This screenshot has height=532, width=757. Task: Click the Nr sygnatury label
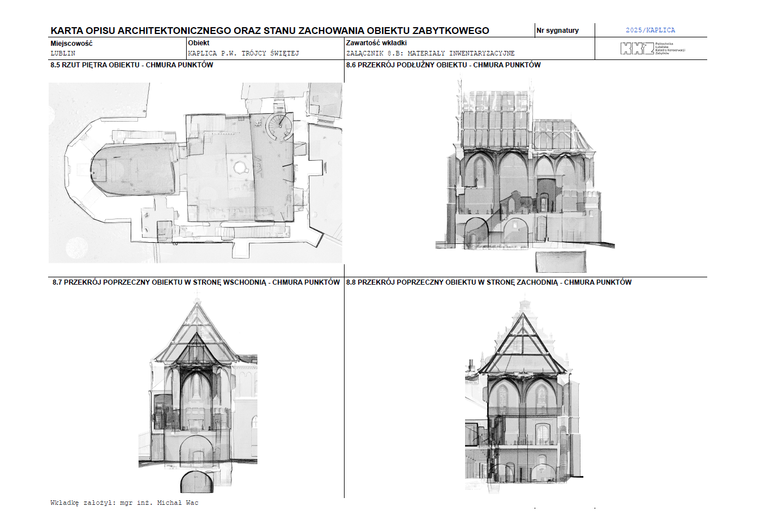(x=558, y=31)
